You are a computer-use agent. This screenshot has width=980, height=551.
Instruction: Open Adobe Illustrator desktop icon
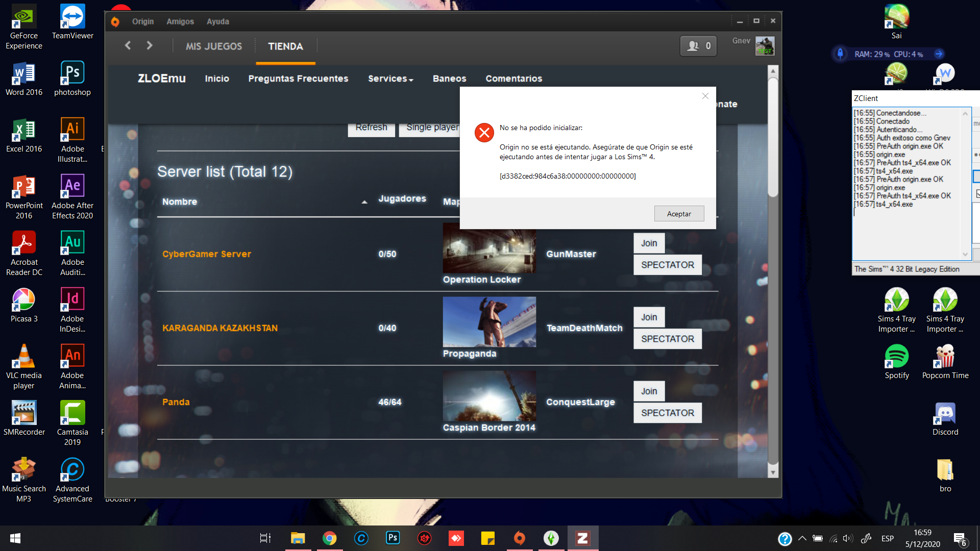72,140
